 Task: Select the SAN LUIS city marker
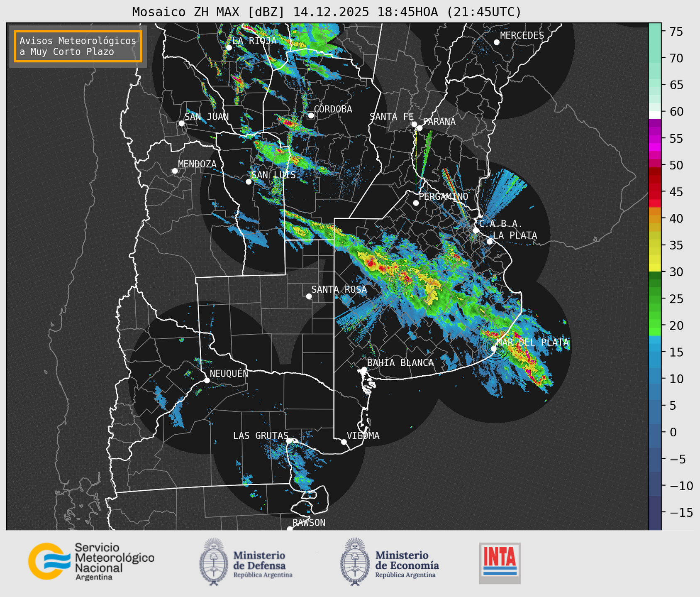pos(249,181)
